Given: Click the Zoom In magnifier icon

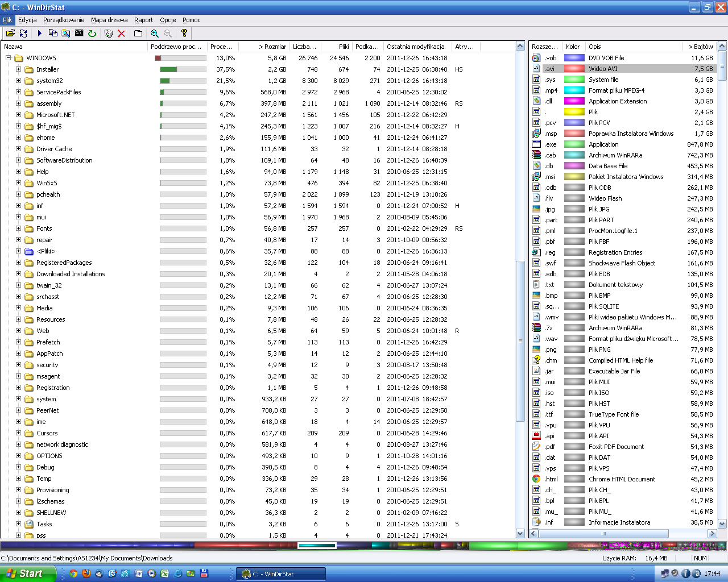Looking at the screenshot, I should pos(155,34).
